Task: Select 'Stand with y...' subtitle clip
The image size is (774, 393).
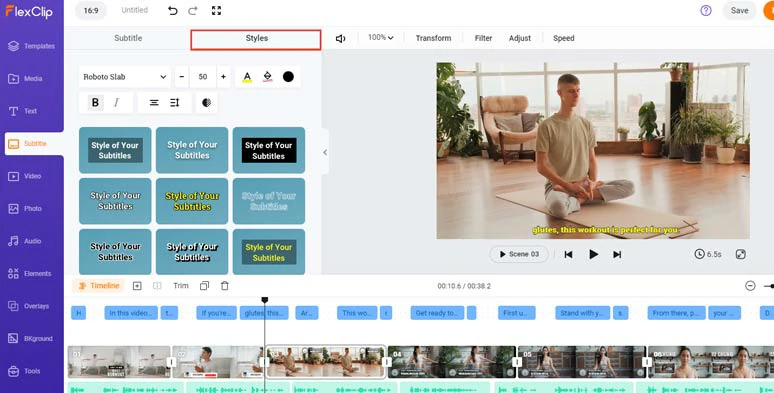Action: pos(582,313)
